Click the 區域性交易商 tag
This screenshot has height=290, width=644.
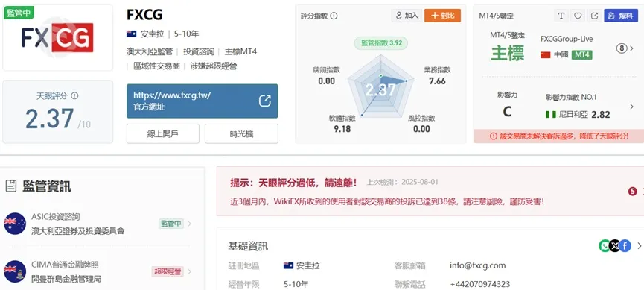[156, 66]
